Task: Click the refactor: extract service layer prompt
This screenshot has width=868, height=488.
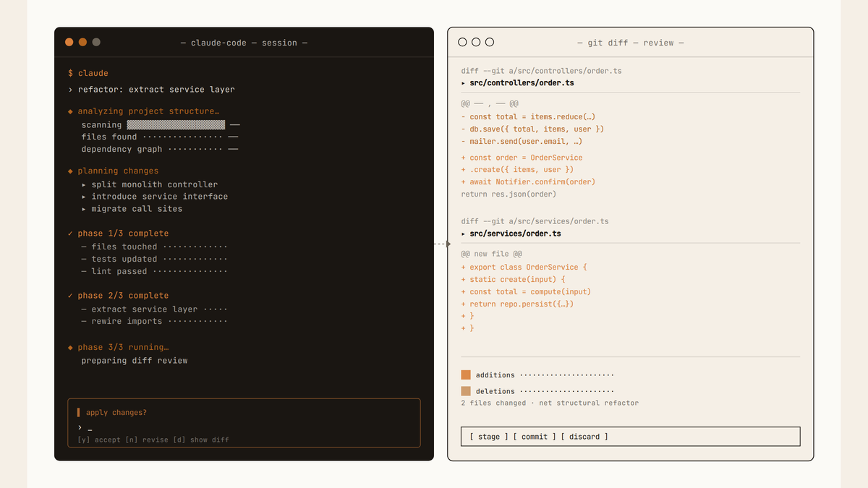Action: coord(151,90)
